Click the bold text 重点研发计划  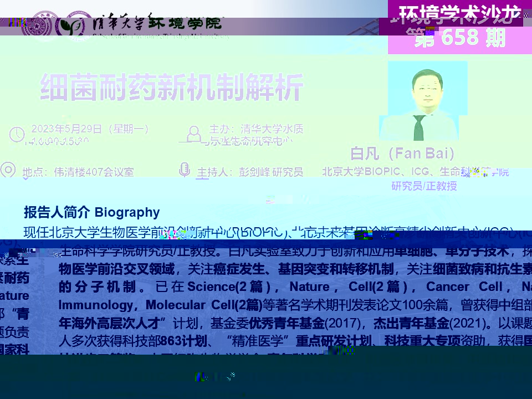[x=333, y=341]
